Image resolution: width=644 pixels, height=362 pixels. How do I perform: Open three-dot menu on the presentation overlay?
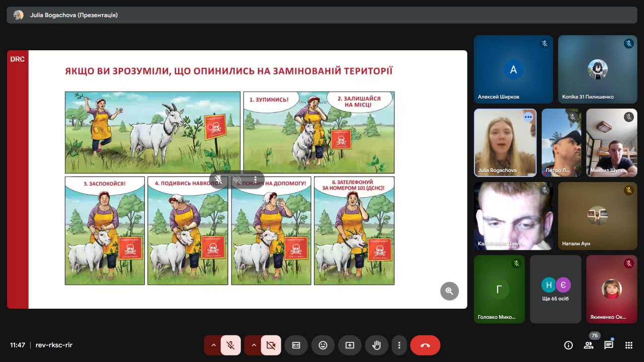pyautogui.click(x=256, y=179)
